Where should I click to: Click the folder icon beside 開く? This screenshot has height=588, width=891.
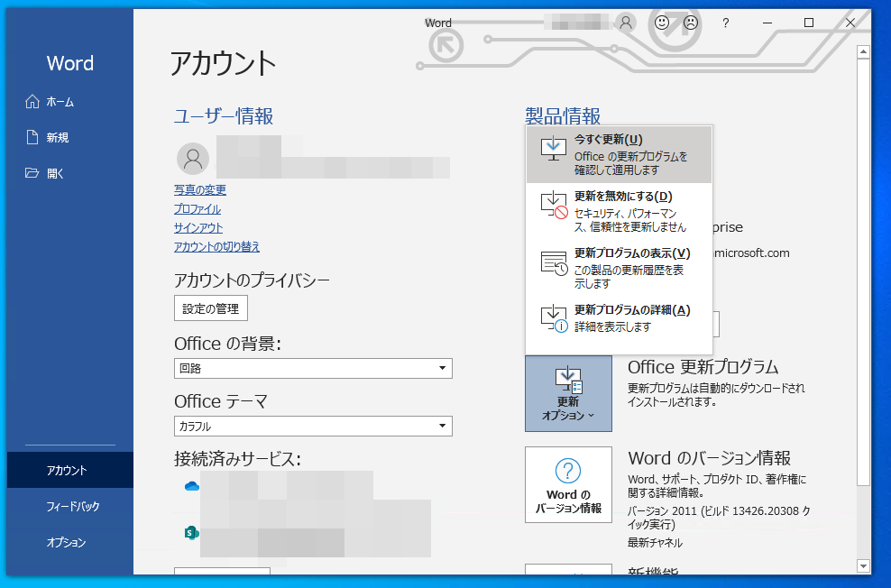(32, 173)
